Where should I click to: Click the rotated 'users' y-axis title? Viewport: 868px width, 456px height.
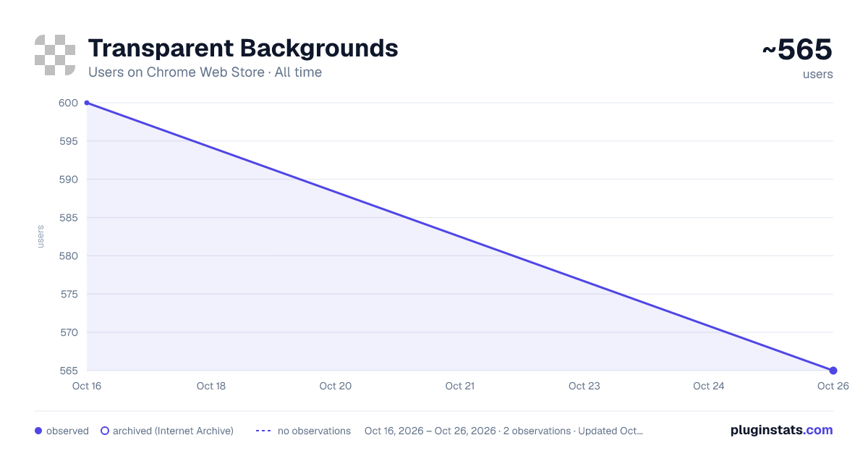pos(41,237)
